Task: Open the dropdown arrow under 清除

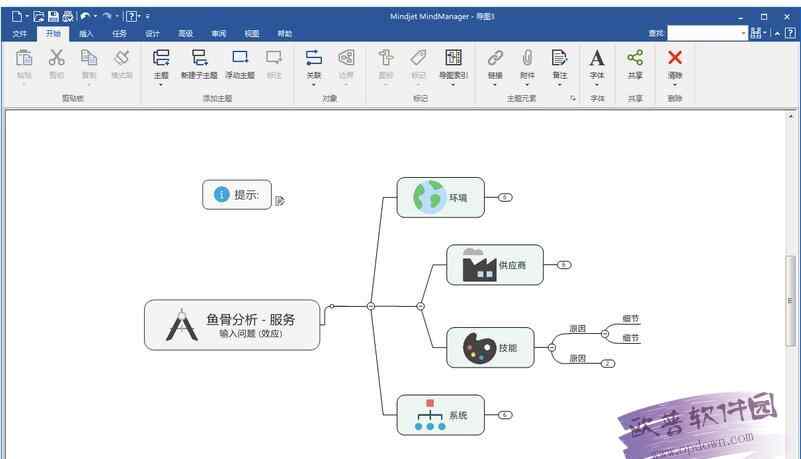Action: (x=675, y=85)
